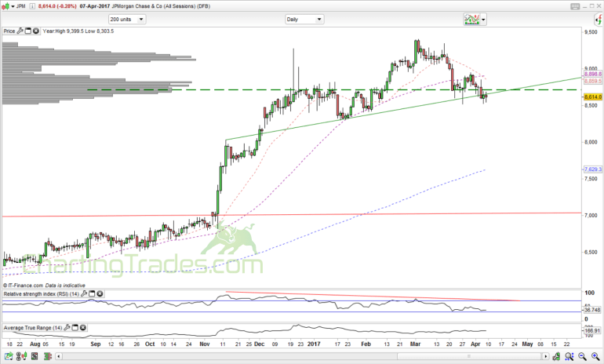Remove the RSI indicator with its close icon

(x=100, y=294)
